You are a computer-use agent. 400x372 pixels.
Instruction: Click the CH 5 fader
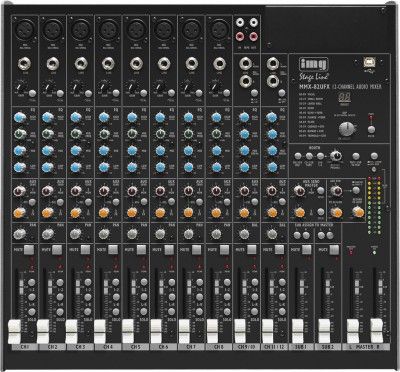[x=128, y=331]
